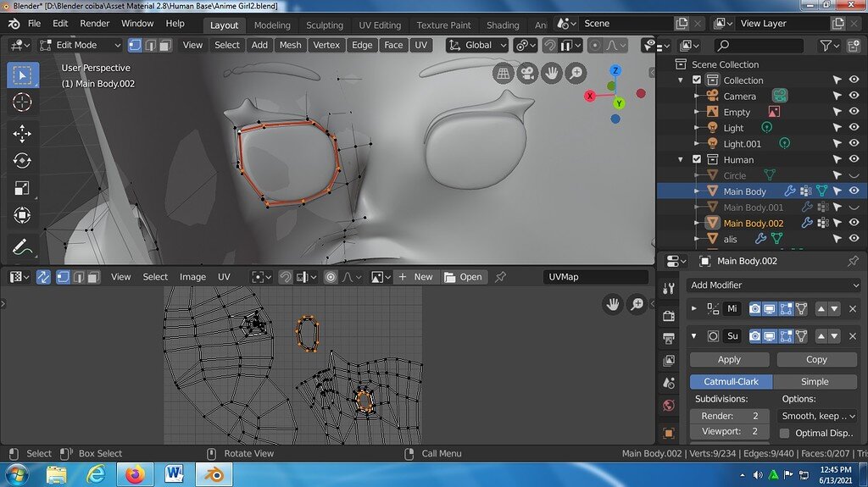Open the Output properties tab
Image resolution: width=868 pixels, height=487 pixels.
pyautogui.click(x=669, y=338)
